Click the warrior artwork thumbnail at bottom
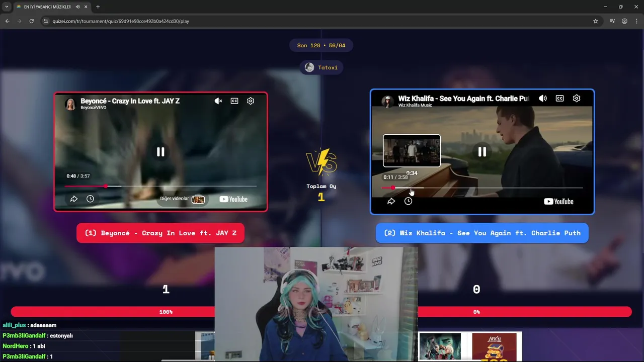This screenshot has width=644, height=362. click(x=440, y=346)
